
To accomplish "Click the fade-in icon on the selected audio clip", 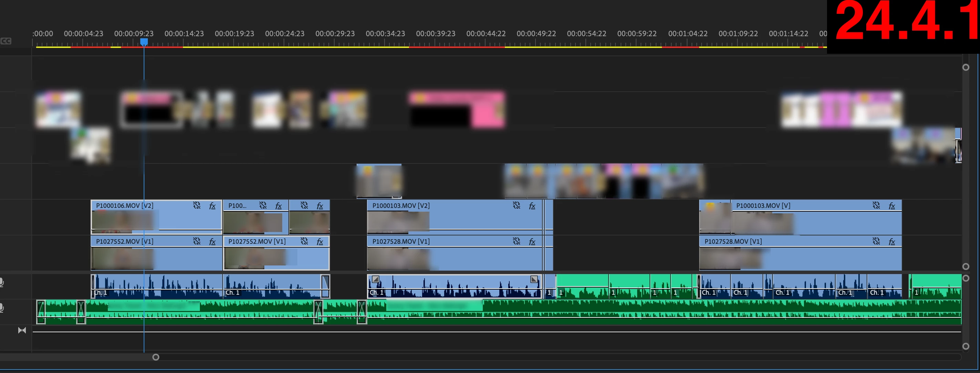I will pos(376,279).
